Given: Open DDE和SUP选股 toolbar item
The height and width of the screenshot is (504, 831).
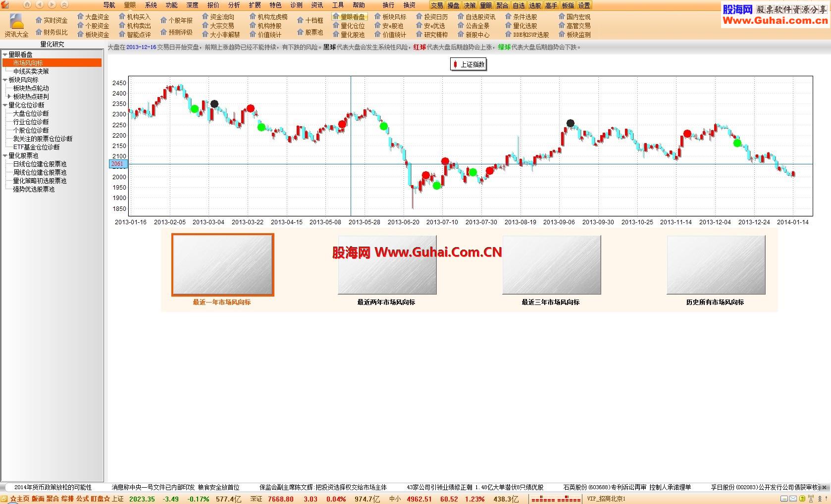Looking at the screenshot, I should 527,35.
